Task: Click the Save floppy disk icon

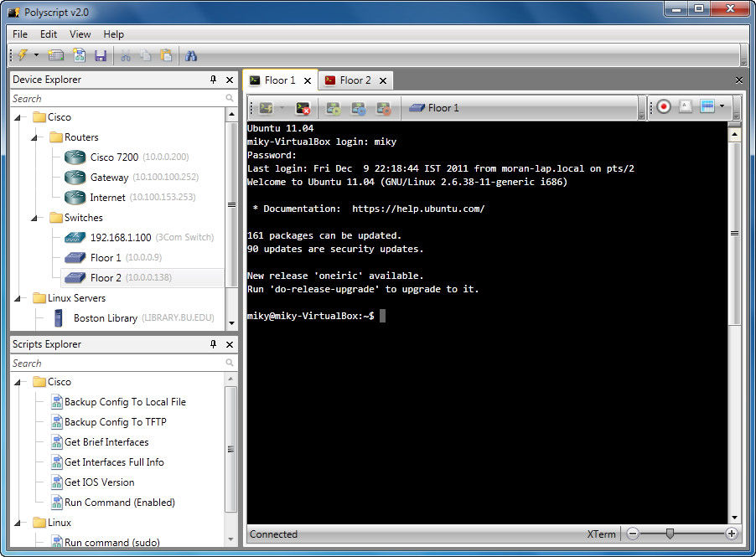Action: click(x=101, y=56)
